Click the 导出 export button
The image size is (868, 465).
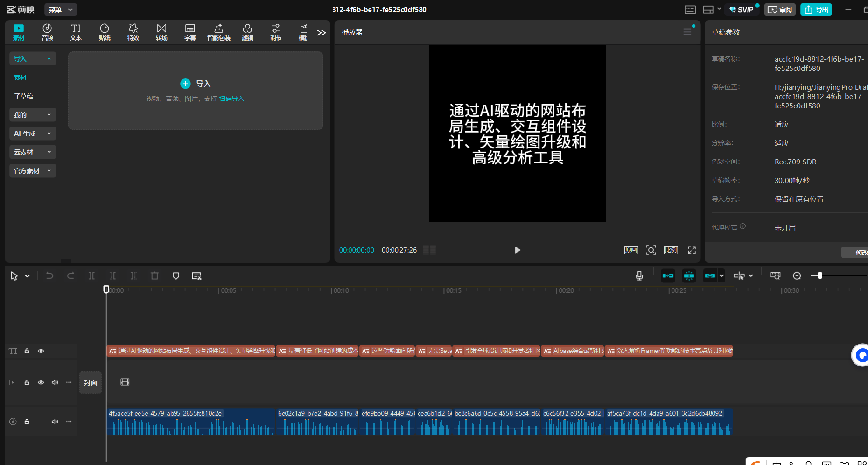coord(816,10)
